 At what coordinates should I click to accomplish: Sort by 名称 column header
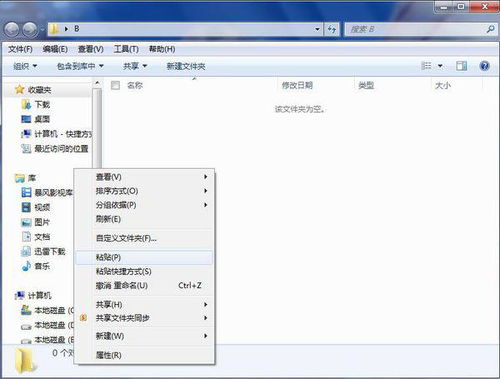(135, 85)
